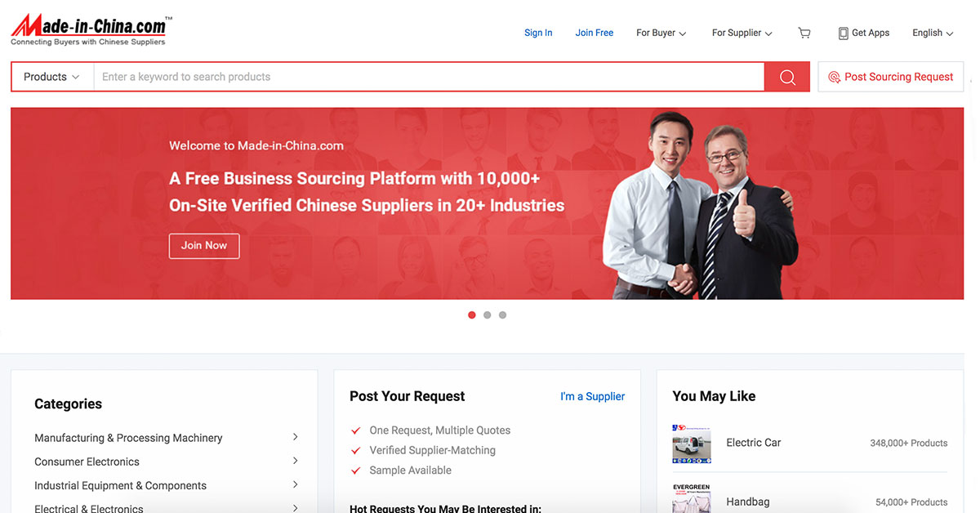Select the second carousel dot indicator
The width and height of the screenshot is (980, 513).
point(487,314)
